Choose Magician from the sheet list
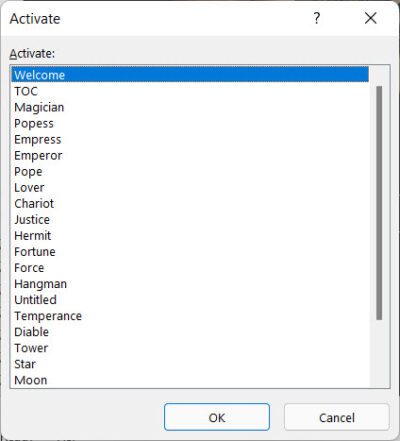The image size is (400, 441). [x=190, y=107]
